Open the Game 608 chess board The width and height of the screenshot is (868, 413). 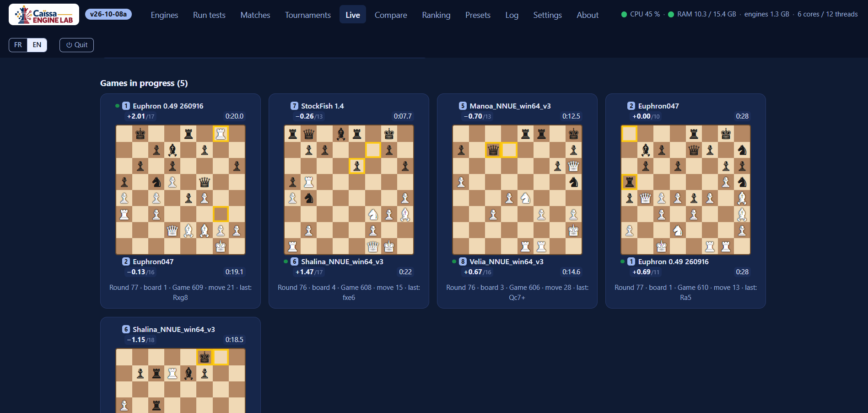coord(349,190)
